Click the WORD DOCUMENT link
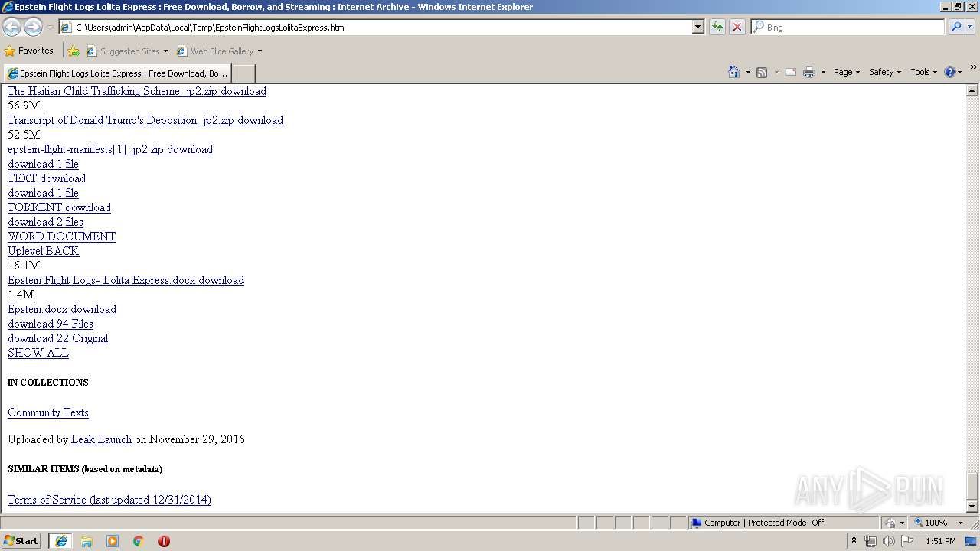 coord(61,236)
